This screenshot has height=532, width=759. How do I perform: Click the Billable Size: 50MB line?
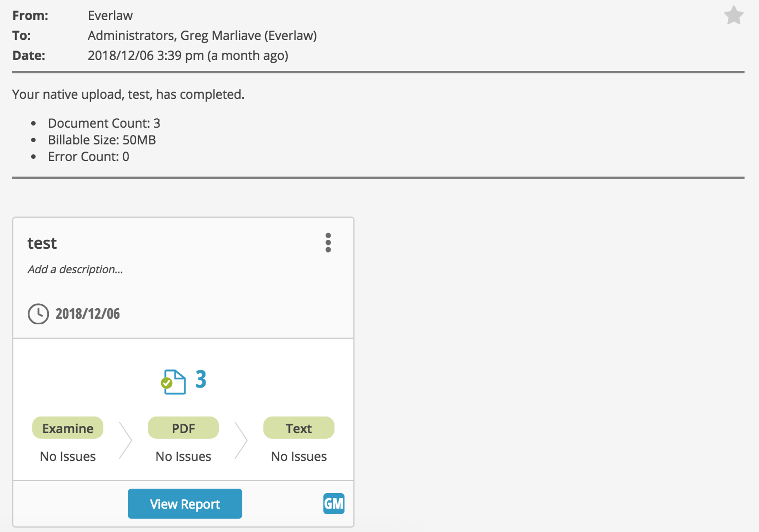pyautogui.click(x=102, y=140)
